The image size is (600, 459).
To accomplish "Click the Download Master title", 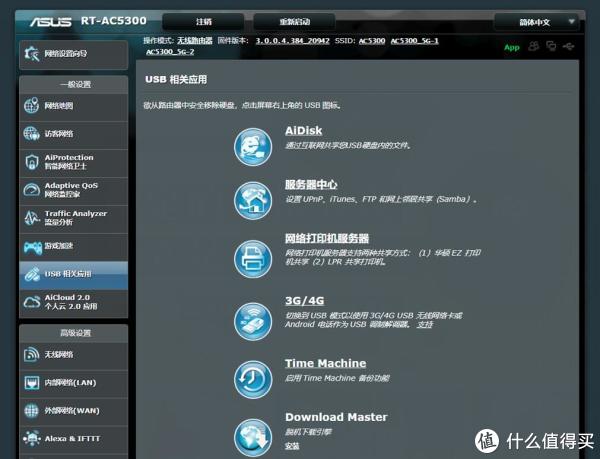I will (x=336, y=417).
